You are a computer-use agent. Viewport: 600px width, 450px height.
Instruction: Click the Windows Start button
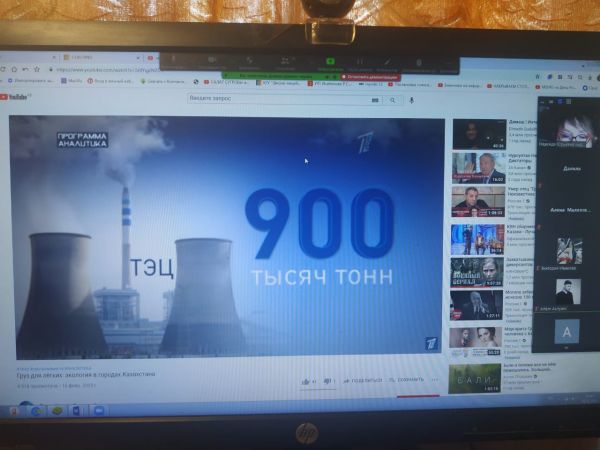point(13,410)
